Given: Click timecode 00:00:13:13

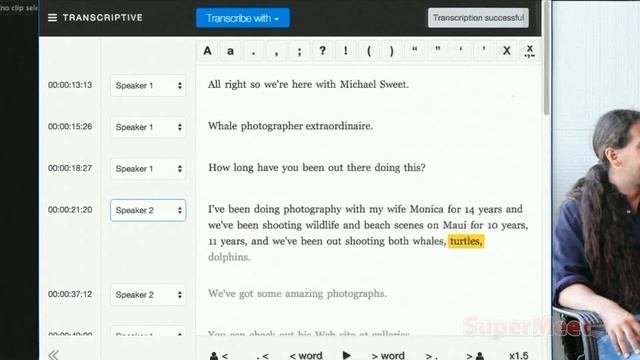Looking at the screenshot, I should pyautogui.click(x=70, y=85).
